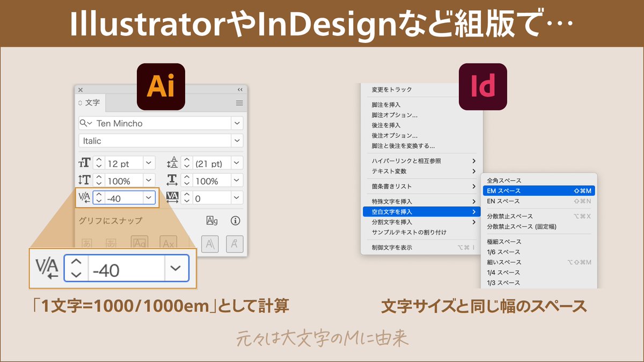Open the tracking 0 value dropdown

(237, 198)
